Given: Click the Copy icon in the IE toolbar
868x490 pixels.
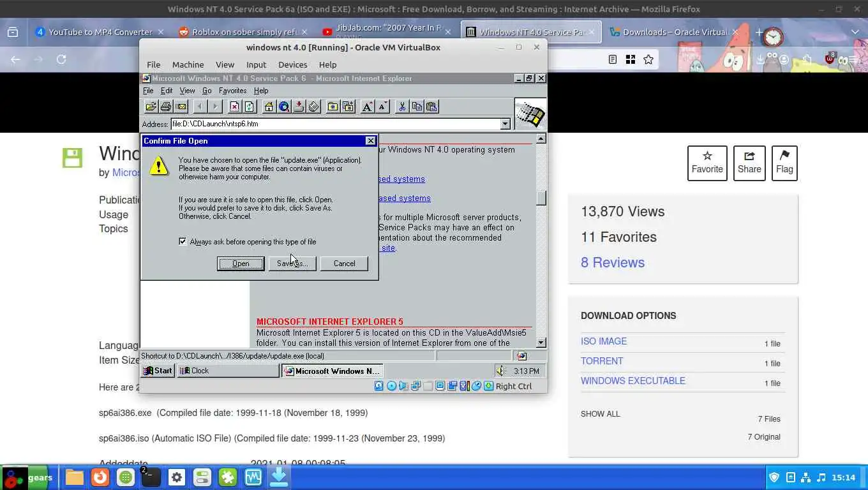Looking at the screenshot, I should click(x=417, y=107).
